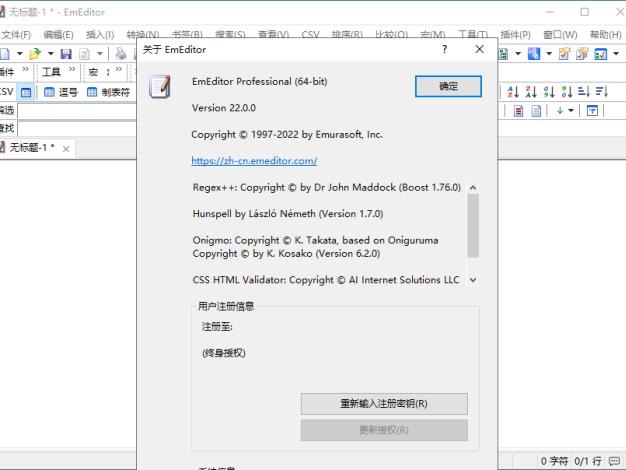Open the 窗口(W) menu

pos(560,35)
